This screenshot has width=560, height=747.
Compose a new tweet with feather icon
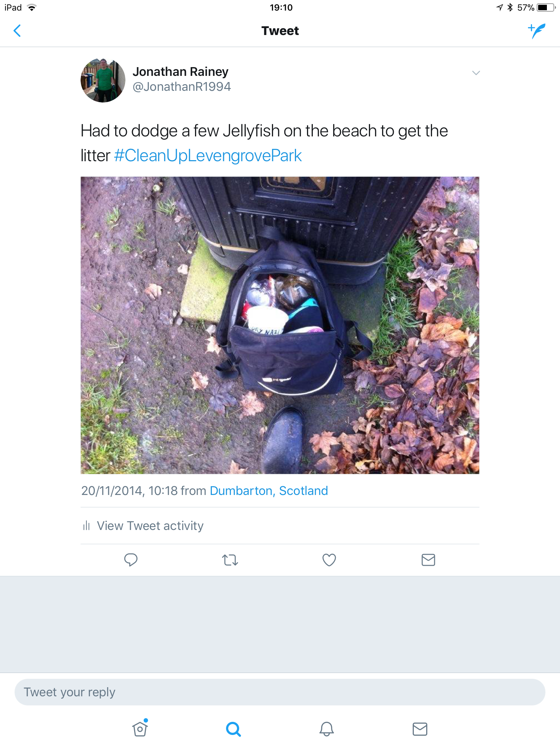(537, 31)
